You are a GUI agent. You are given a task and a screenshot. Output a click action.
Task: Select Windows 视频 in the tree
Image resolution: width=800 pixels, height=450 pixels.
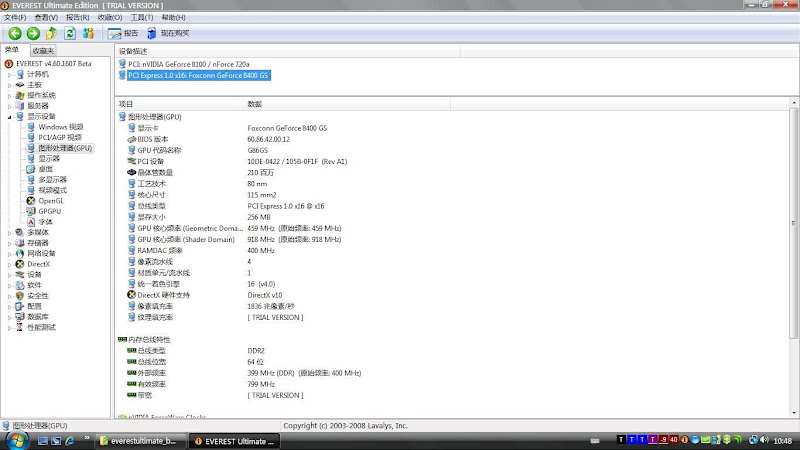tap(61, 127)
